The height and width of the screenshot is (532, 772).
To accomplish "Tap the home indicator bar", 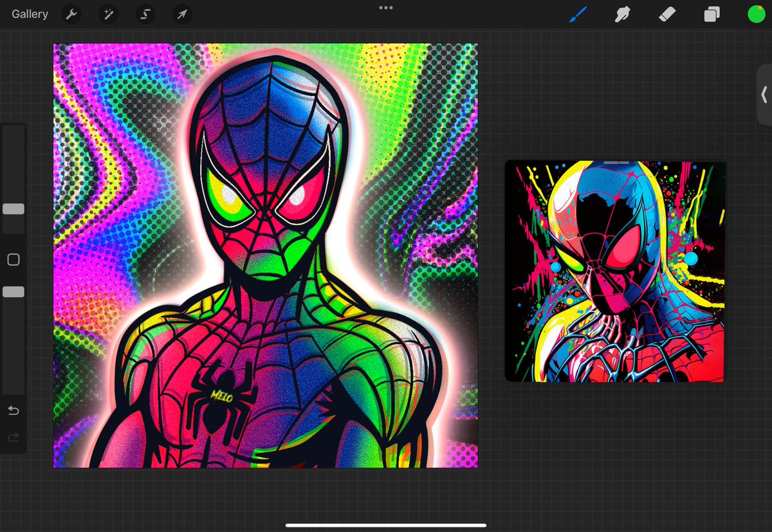I will click(x=386, y=526).
